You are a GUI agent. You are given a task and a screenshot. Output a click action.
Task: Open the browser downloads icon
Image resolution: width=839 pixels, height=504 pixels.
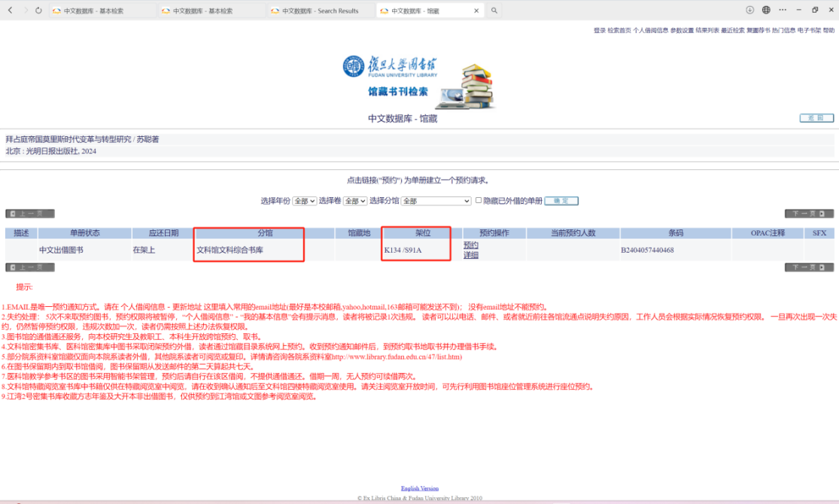[x=749, y=10]
